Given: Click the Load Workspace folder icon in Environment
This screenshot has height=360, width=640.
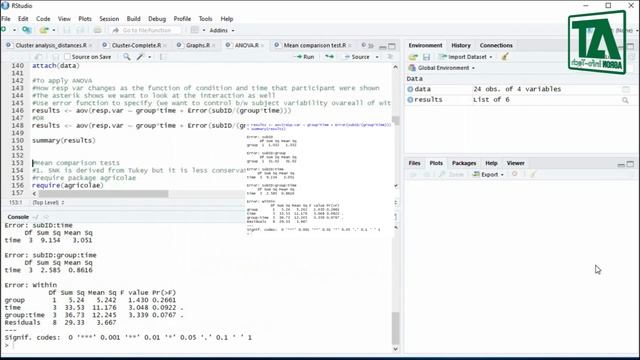Looking at the screenshot, I should pos(413,57).
